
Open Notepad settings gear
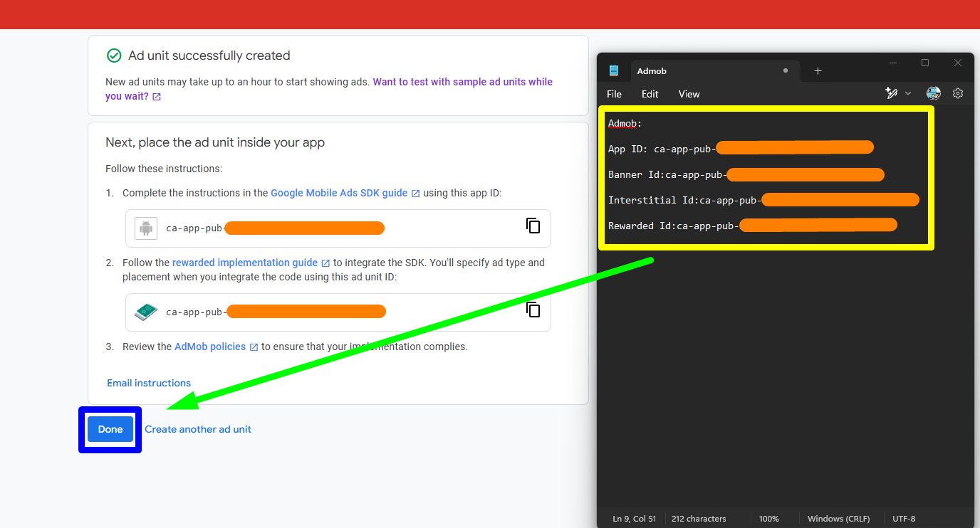958,93
